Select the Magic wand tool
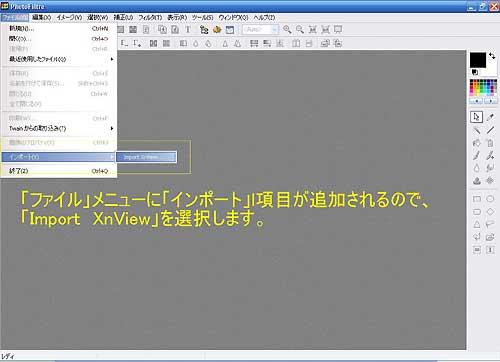This screenshot has width=500, height=362. coord(477,130)
